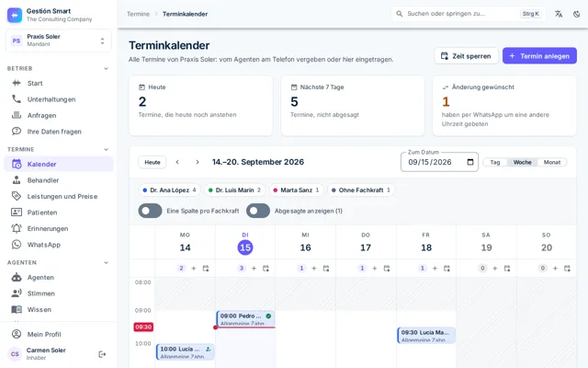Switch to Monat view
Viewport: 588px width, 368px height.
point(552,162)
